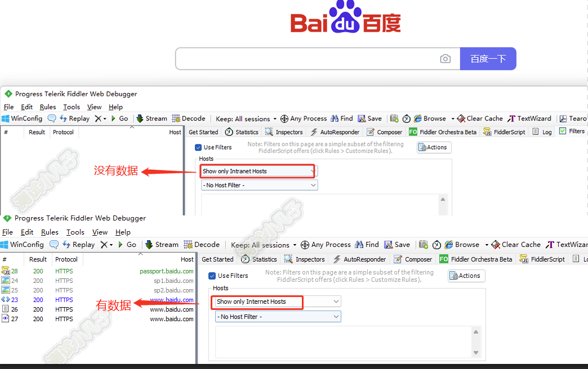
Task: Click timer stopwatch icon in upper toolbar
Action: click(x=407, y=119)
